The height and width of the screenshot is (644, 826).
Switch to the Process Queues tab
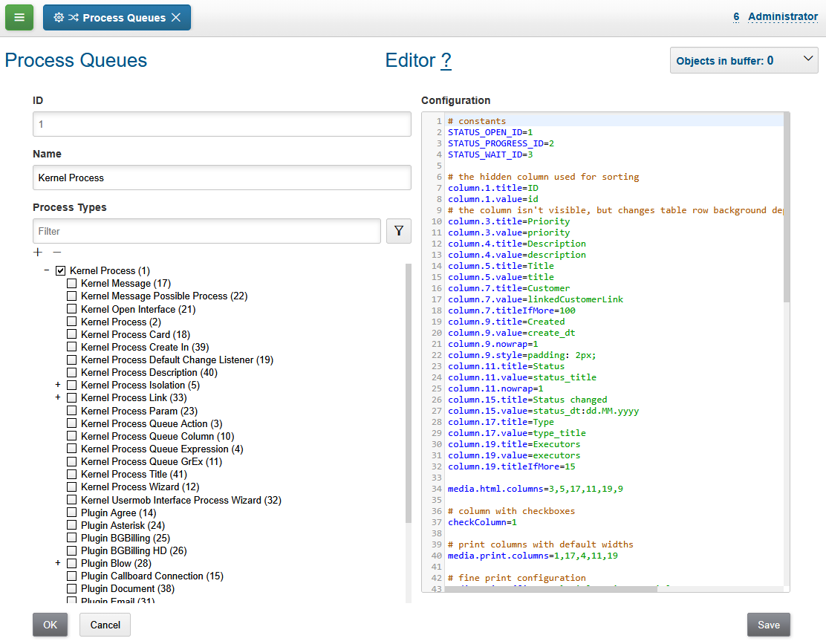pos(123,18)
